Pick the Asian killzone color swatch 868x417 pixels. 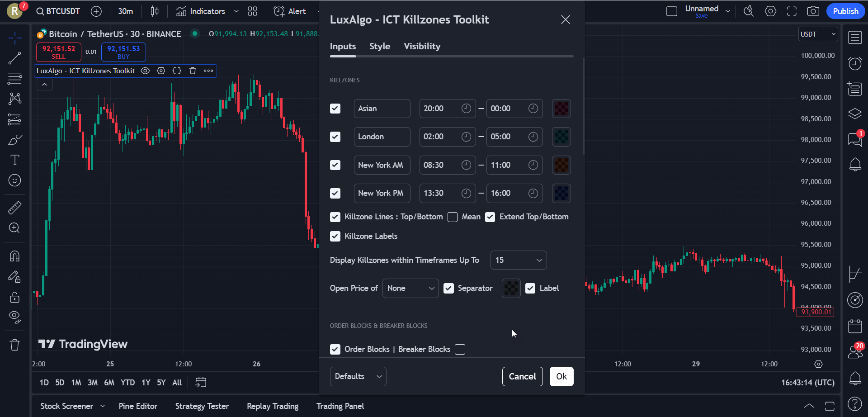(x=561, y=109)
